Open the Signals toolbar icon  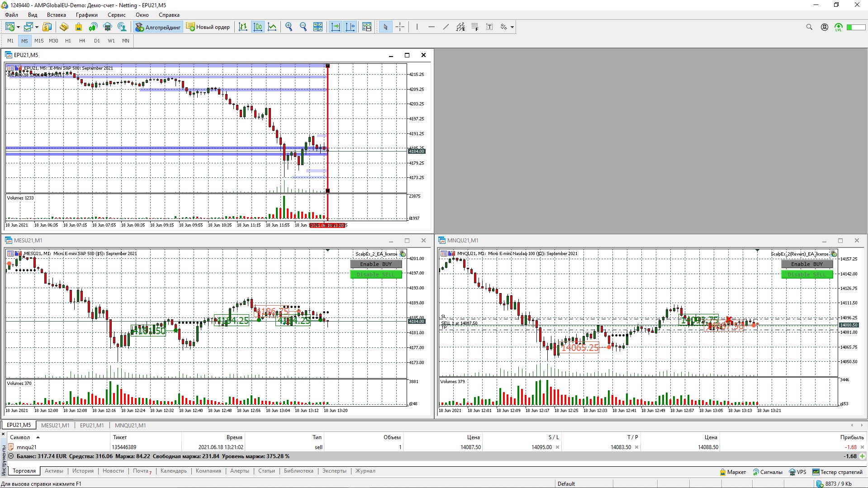[x=93, y=27]
